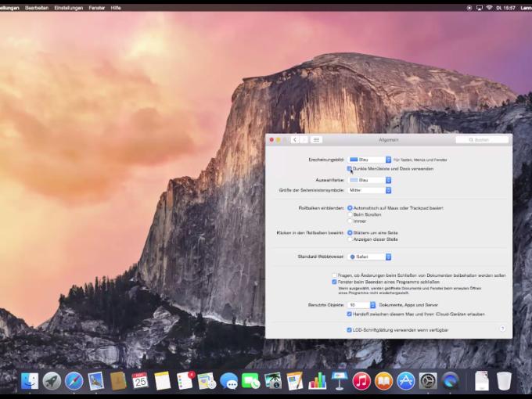Disable Handoff between Mac and iCloud devices
532x399 pixels.
pos(349,315)
